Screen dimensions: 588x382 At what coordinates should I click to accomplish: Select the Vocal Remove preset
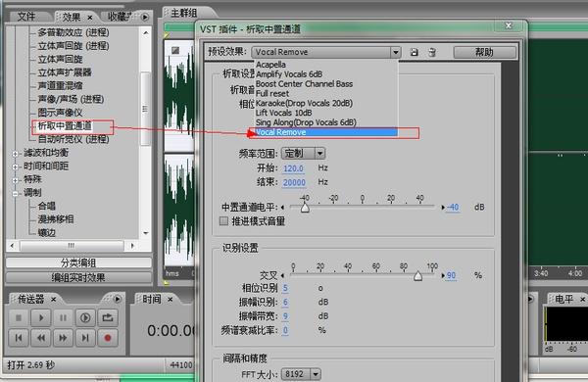pyautogui.click(x=326, y=132)
